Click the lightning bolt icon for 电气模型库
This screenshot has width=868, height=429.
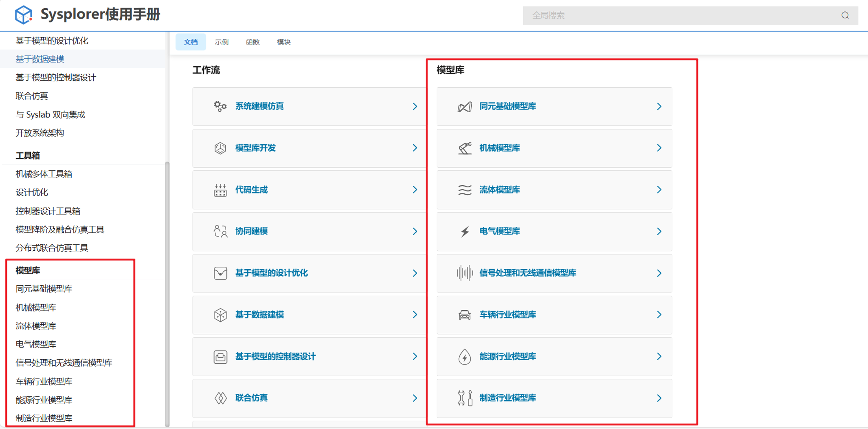465,231
